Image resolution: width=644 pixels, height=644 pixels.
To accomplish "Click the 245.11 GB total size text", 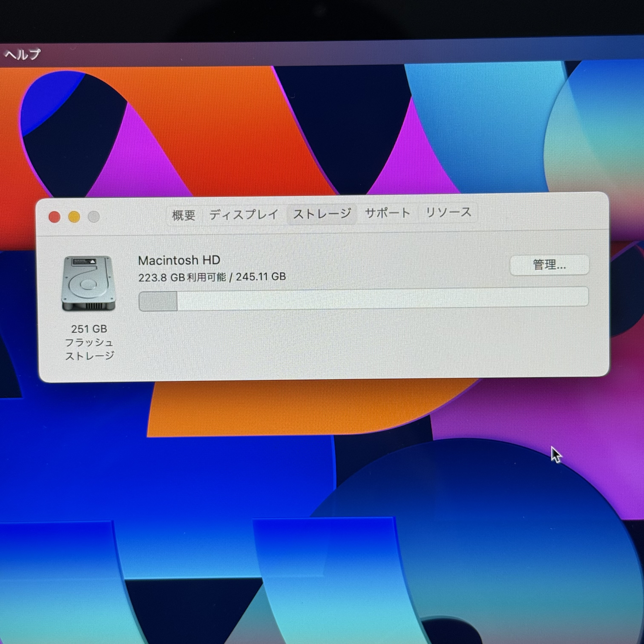I will coord(261,277).
